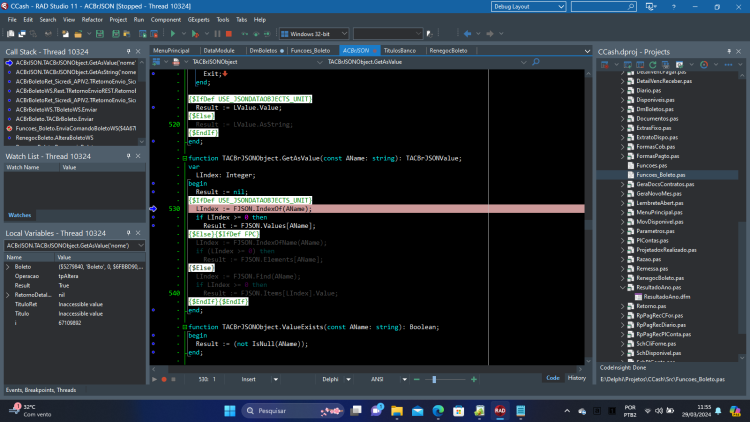
Task: Click the Save All toolbar icon
Action: [116, 33]
